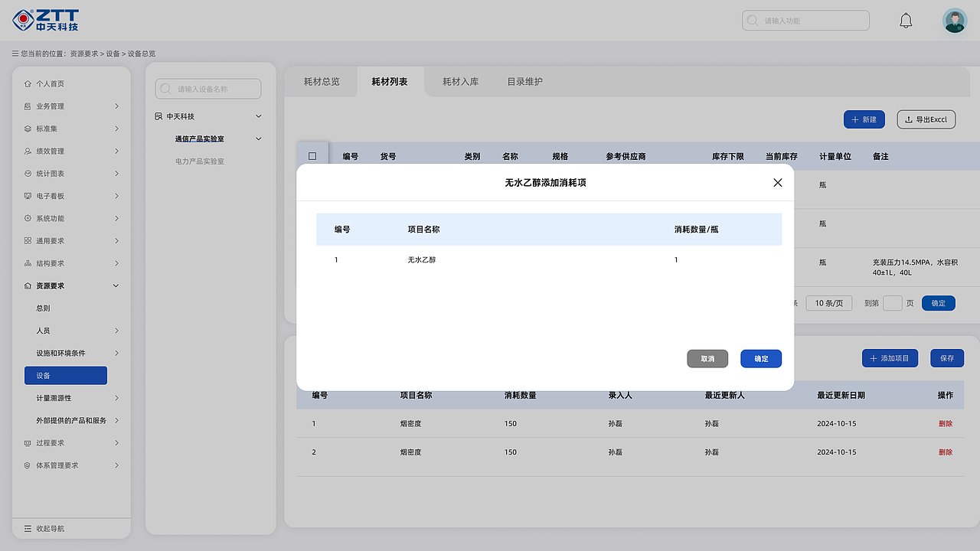
Task: Collapse the 通信产品实验室 tree branch
Action: coord(259,139)
